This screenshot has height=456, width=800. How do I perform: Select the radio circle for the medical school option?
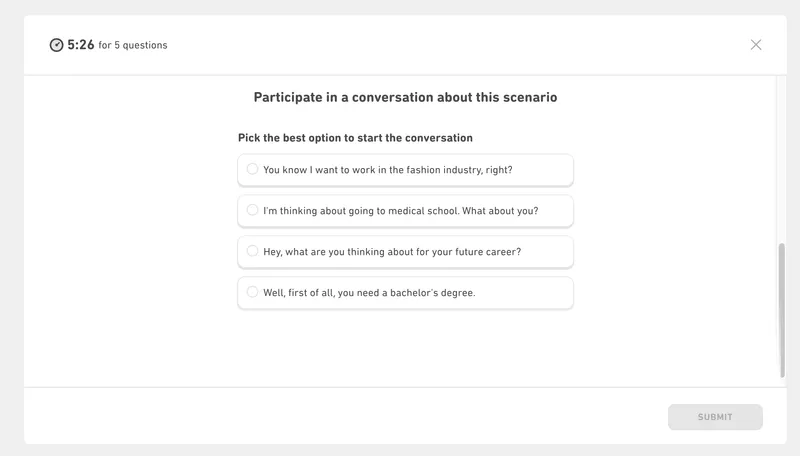click(x=253, y=210)
